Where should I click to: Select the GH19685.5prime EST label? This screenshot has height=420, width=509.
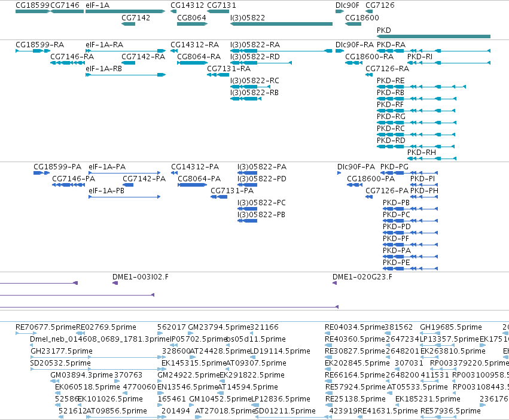click(x=451, y=327)
